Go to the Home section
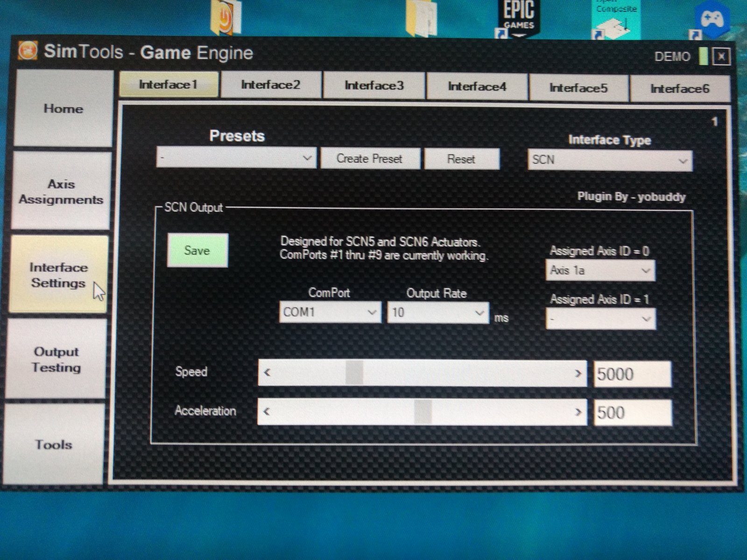This screenshot has width=747, height=560. (x=63, y=108)
